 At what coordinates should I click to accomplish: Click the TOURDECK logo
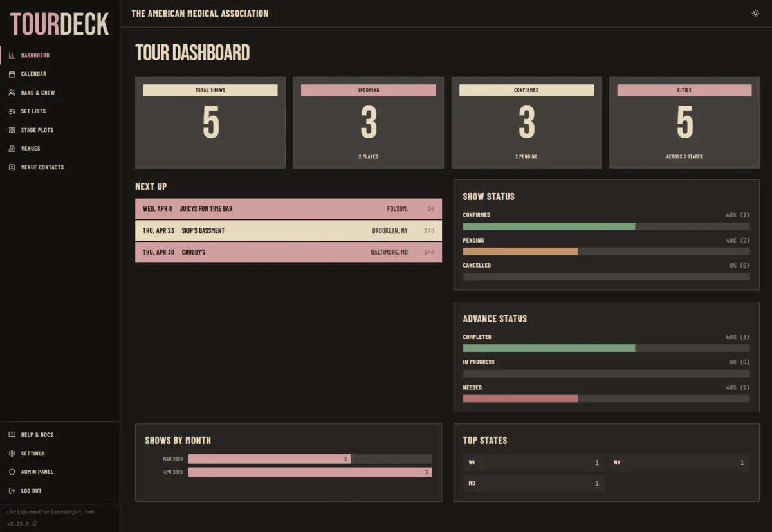click(x=60, y=24)
